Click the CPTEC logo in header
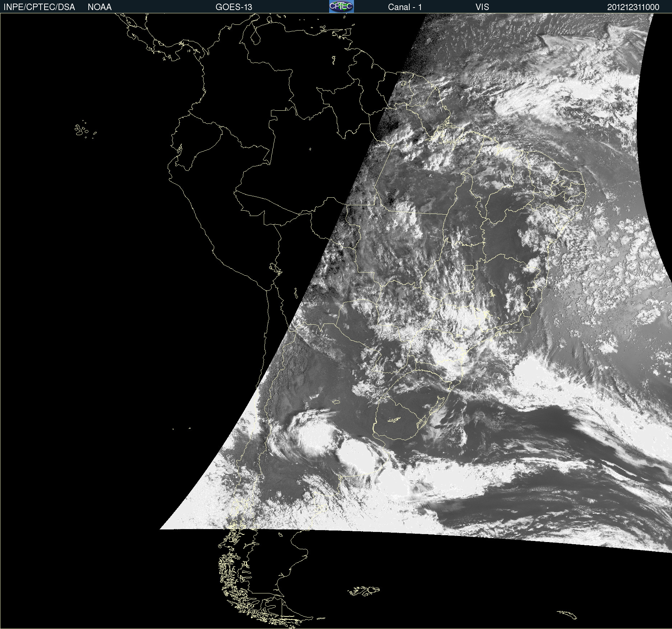Viewport: 672px width, 629px height. pyautogui.click(x=341, y=6)
